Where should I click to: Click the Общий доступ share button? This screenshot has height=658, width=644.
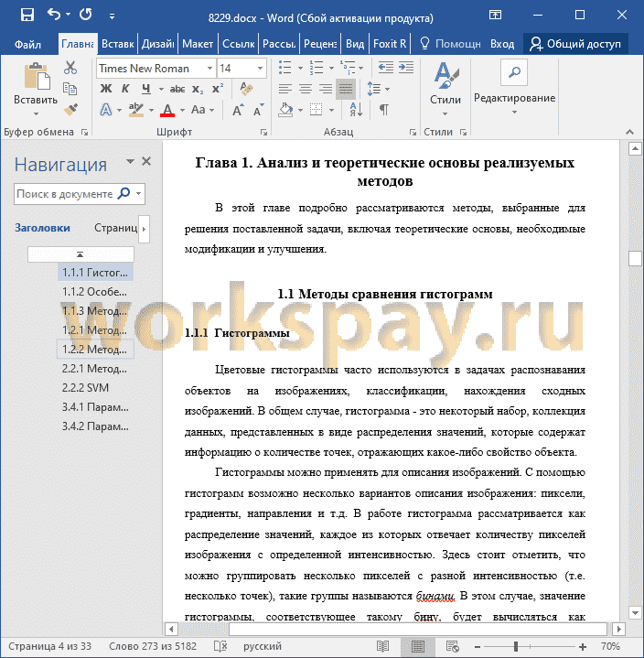point(575,44)
